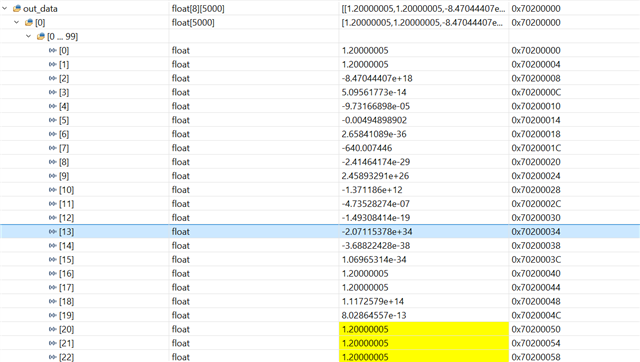Select value 1.1172579e+14 cell
The image size is (640, 362).
(373, 301)
